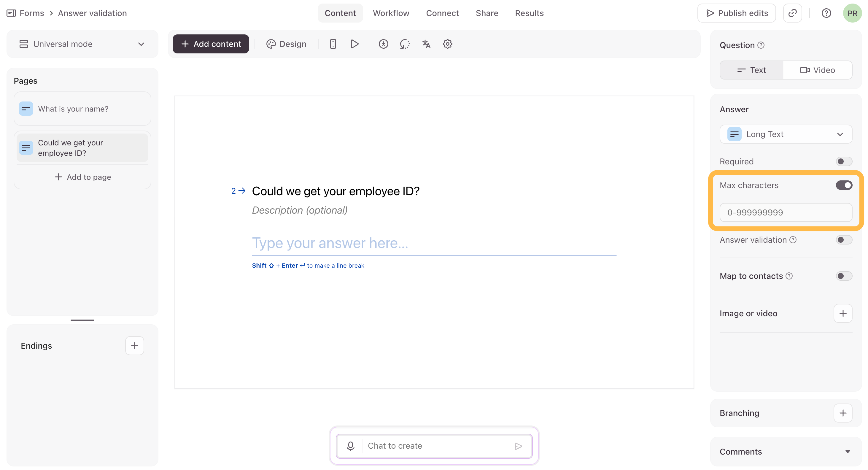The height and width of the screenshot is (470, 868).
Task: Open mobile preview icon in toolbar
Action: 333,44
